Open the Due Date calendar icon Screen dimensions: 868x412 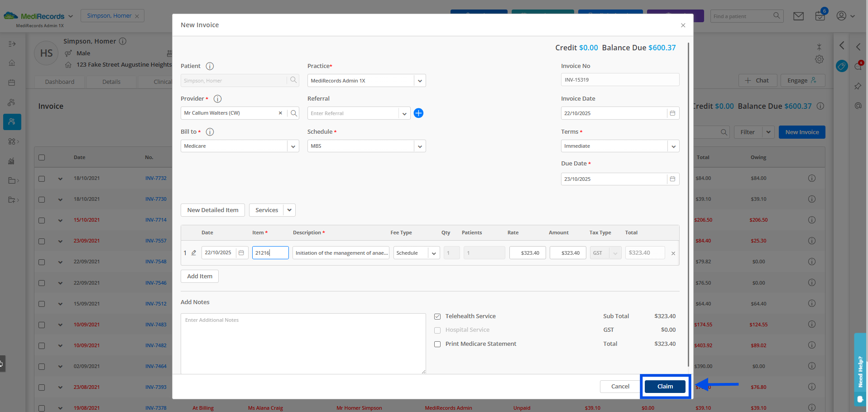[x=672, y=179]
